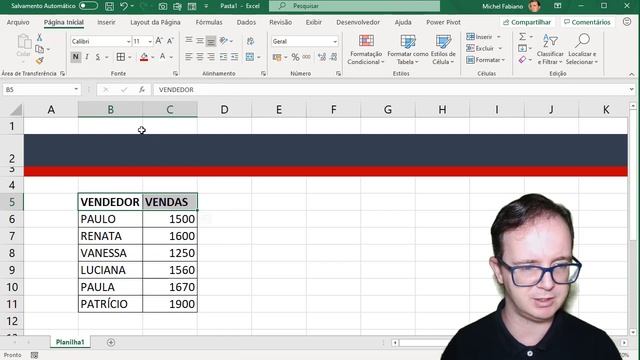Toggle Align Bottom icon
Viewport: 640px width, 360px height.
point(211,41)
